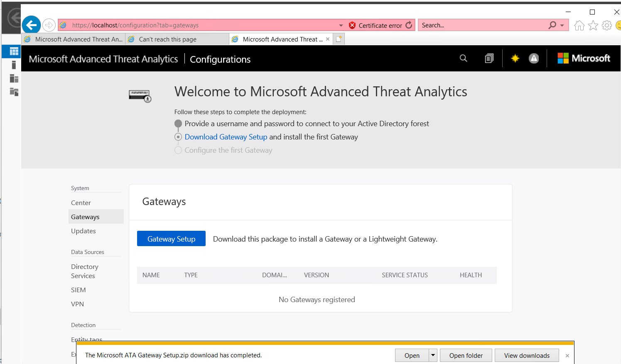Open the SIEM data source settings
The width and height of the screenshot is (621, 364).
click(79, 290)
